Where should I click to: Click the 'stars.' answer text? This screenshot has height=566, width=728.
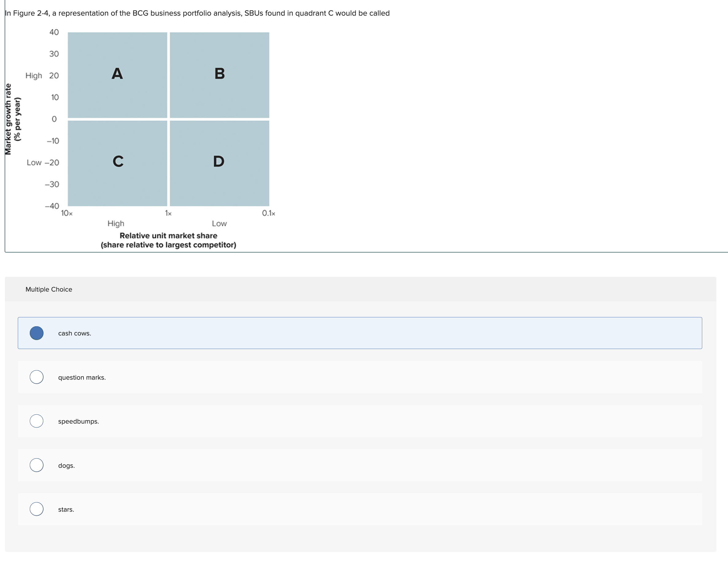click(66, 509)
